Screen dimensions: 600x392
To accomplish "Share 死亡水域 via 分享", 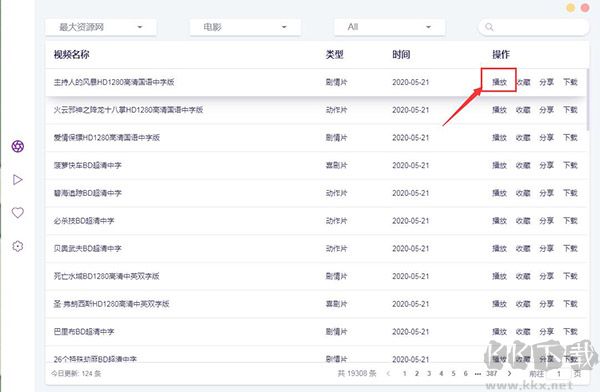I will point(546,276).
